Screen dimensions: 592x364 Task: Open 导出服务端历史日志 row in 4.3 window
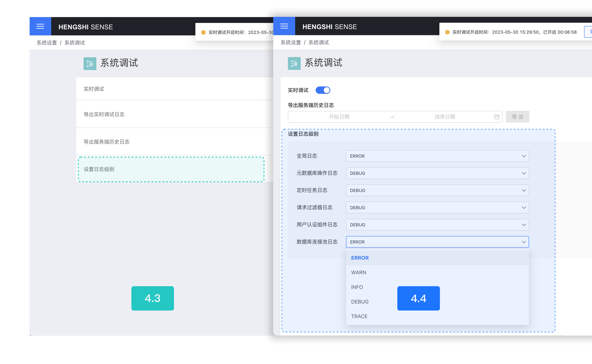[175, 142]
